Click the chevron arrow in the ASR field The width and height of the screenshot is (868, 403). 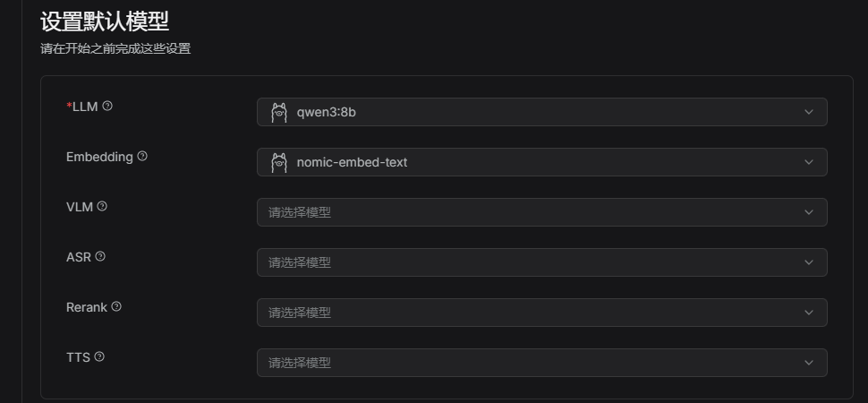click(x=809, y=262)
